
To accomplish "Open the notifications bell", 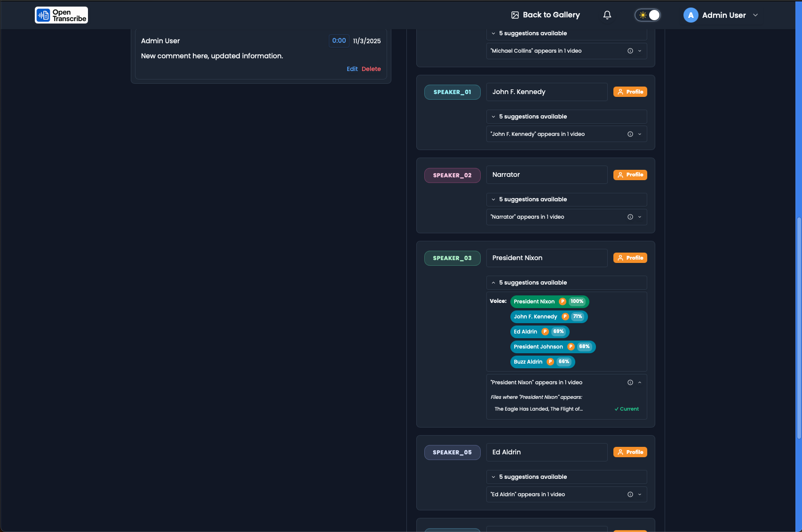I will (x=607, y=15).
